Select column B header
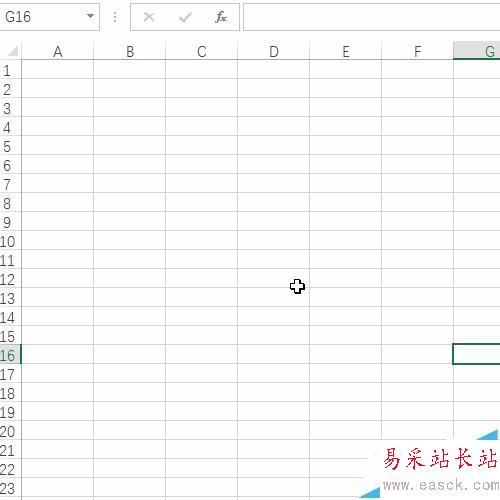500x500 pixels. coord(130,51)
